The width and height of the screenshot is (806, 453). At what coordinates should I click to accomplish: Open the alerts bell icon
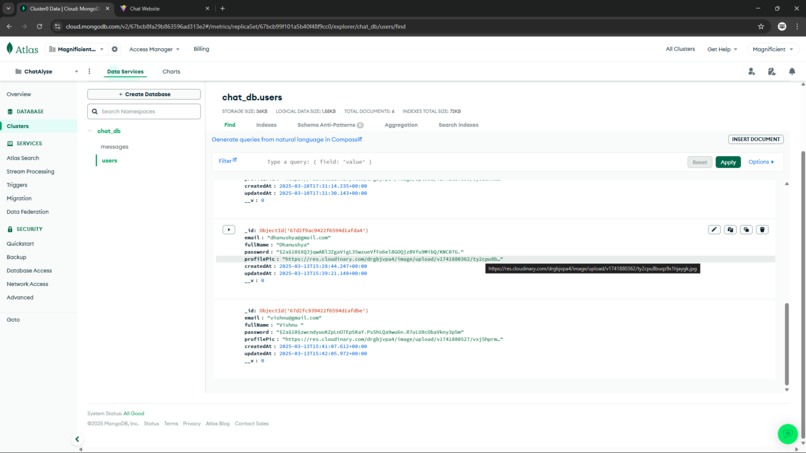792,71
